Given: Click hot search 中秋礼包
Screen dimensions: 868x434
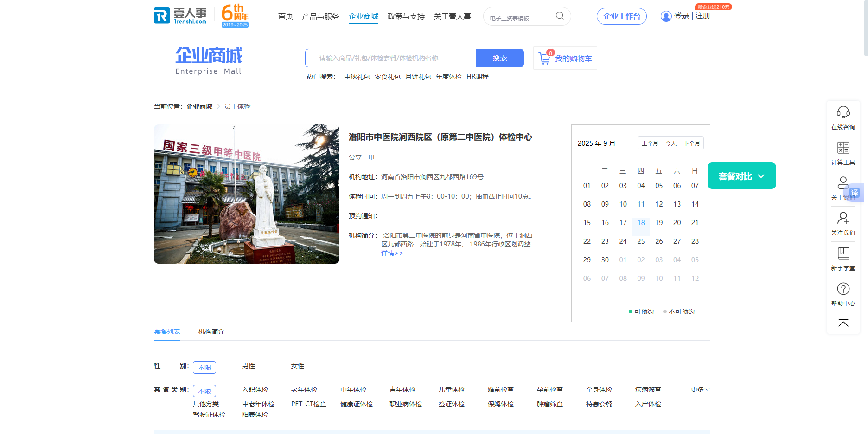Looking at the screenshot, I should click(x=357, y=77).
